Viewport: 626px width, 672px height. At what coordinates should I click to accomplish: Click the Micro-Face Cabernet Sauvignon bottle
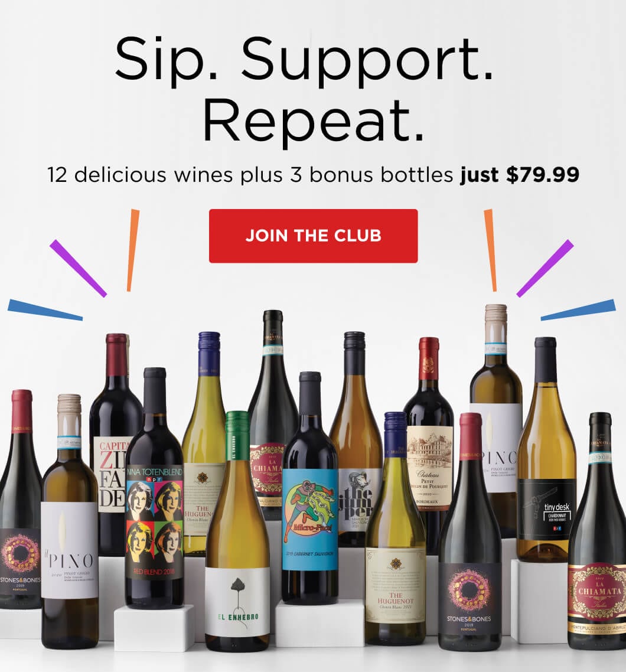click(x=310, y=488)
